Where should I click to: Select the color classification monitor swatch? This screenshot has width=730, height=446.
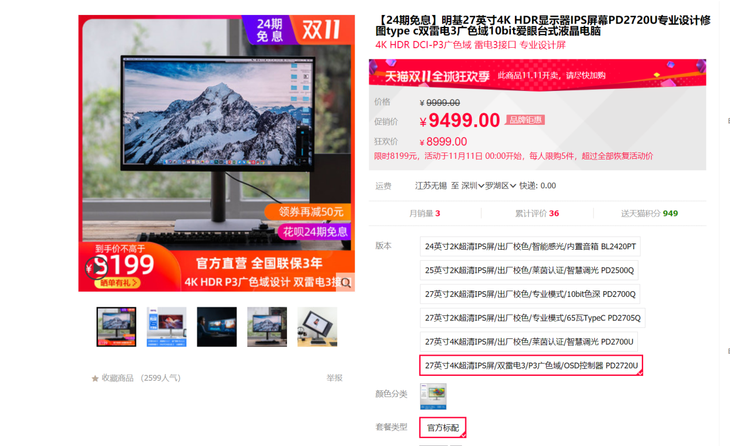(433, 396)
